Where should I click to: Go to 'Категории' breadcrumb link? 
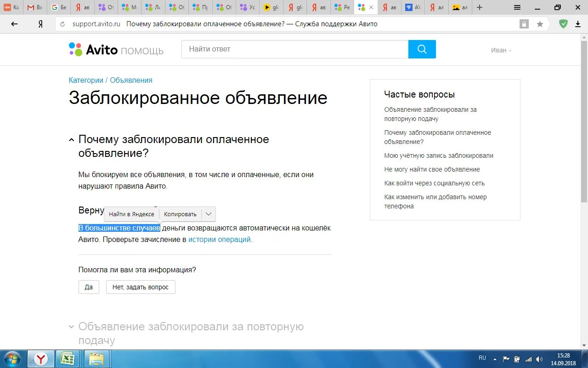(86, 80)
